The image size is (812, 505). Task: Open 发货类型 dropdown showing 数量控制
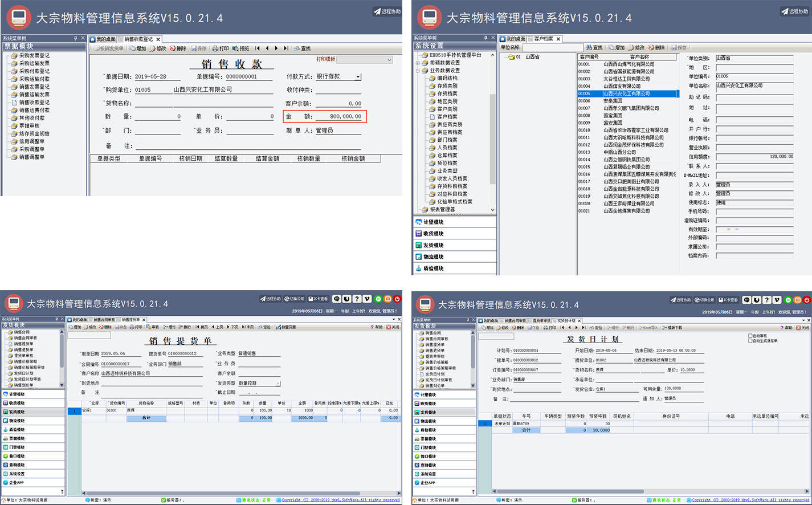278,384
